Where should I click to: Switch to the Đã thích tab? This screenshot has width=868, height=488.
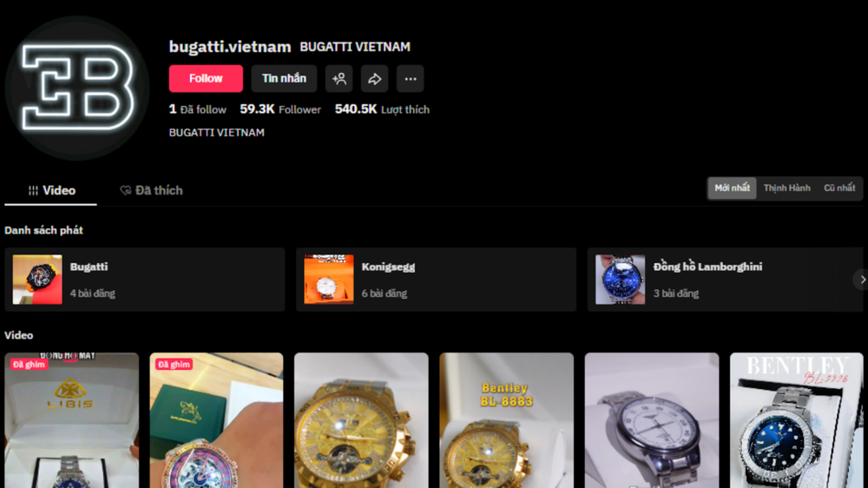click(151, 190)
